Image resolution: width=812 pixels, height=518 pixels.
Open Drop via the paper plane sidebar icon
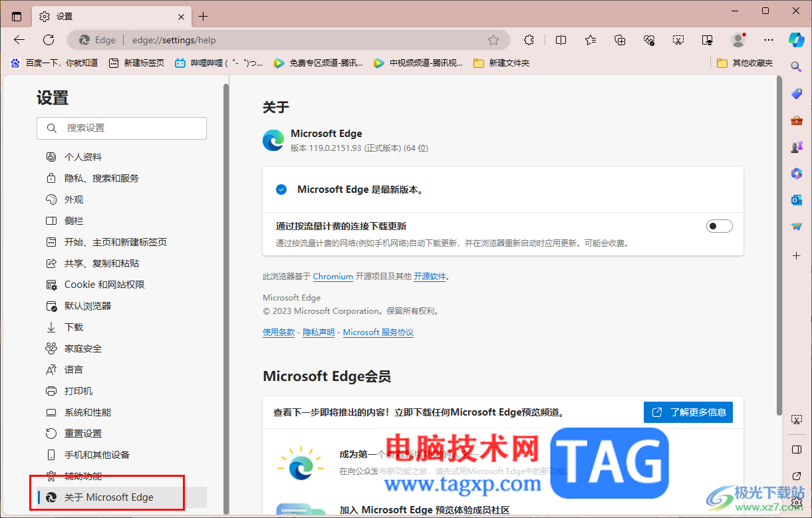coord(796,226)
